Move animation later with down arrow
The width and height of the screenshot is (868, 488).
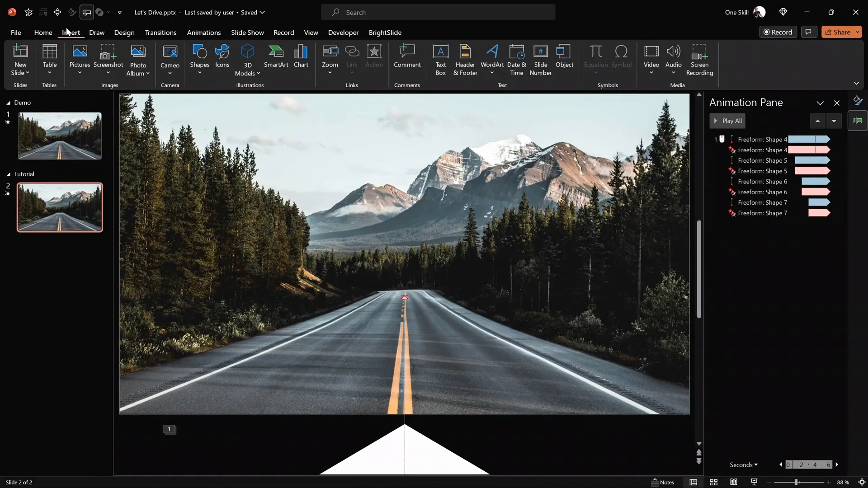coord(834,121)
